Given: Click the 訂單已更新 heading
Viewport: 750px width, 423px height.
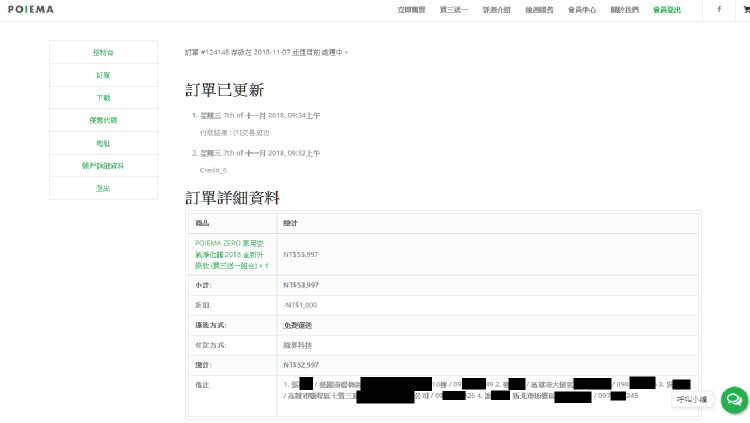Looking at the screenshot, I should click(x=224, y=89).
